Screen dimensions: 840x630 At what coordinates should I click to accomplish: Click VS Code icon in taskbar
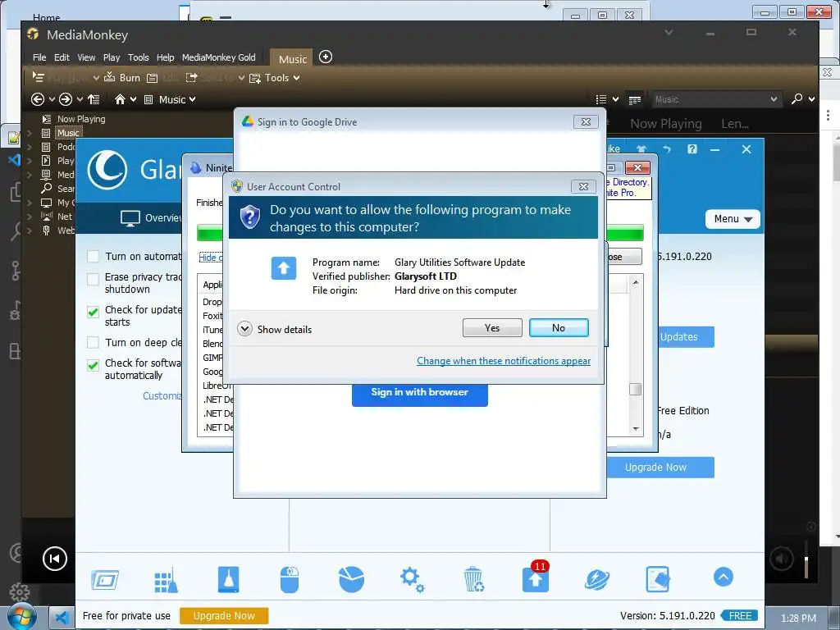(x=61, y=618)
